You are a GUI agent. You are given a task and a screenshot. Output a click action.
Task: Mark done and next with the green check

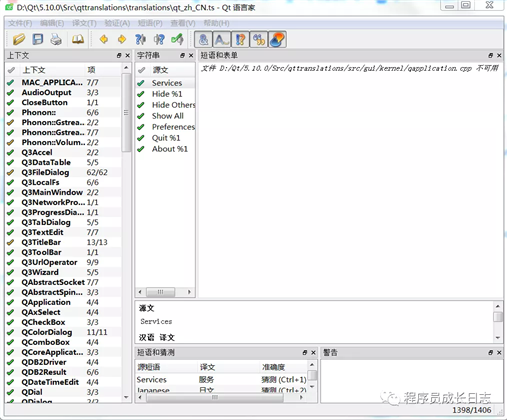[177, 39]
